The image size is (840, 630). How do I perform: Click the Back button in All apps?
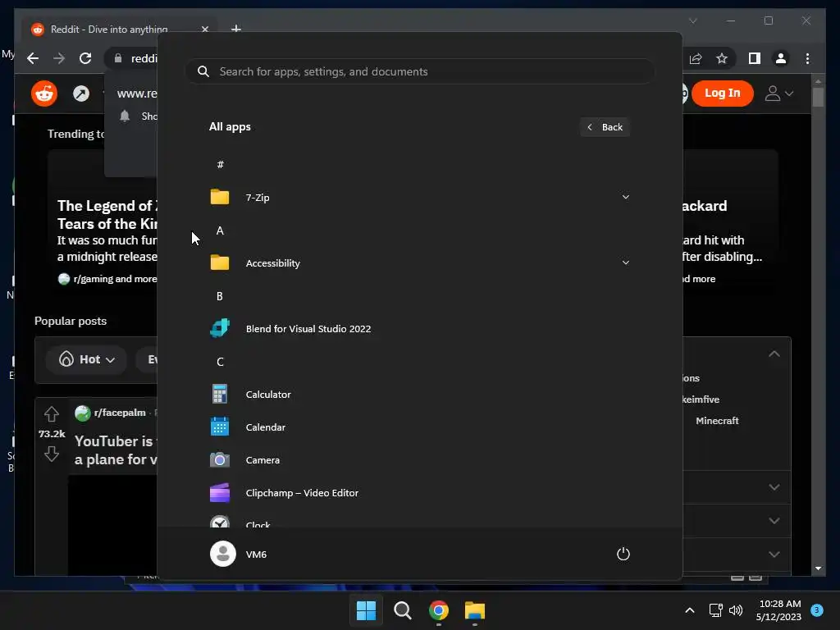click(x=605, y=127)
